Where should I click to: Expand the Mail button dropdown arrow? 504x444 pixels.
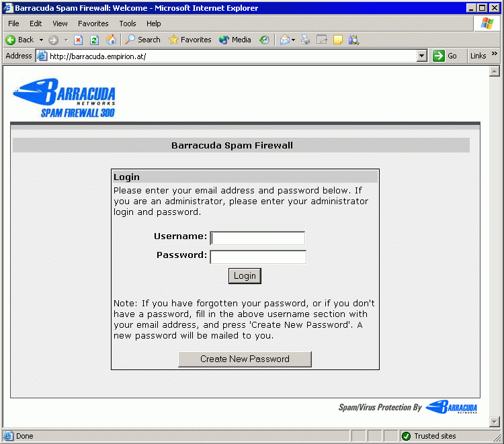click(294, 40)
